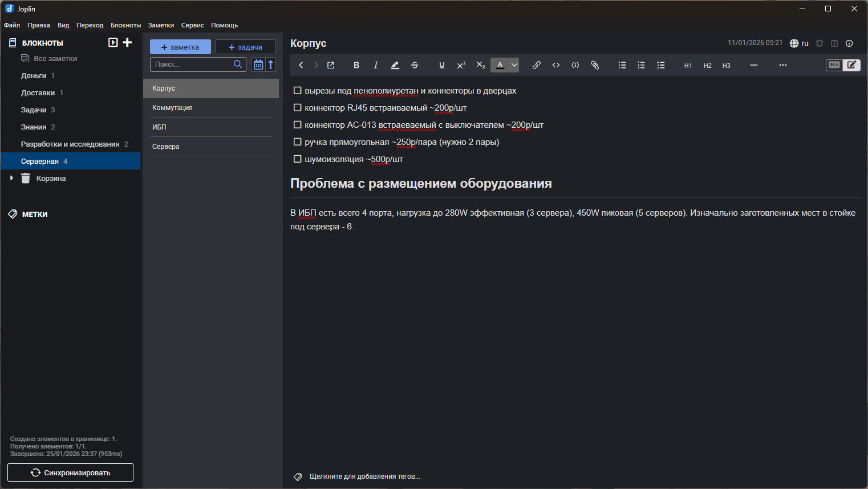Viewport: 868px width, 489px height.
Task: Tick the шумоизоляция checkbox
Action: [x=297, y=159]
